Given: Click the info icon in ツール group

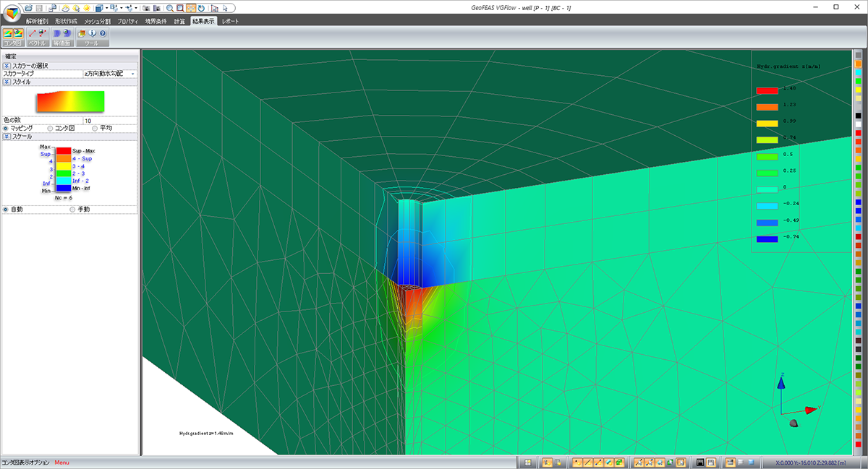Looking at the screenshot, I should click(93, 33).
